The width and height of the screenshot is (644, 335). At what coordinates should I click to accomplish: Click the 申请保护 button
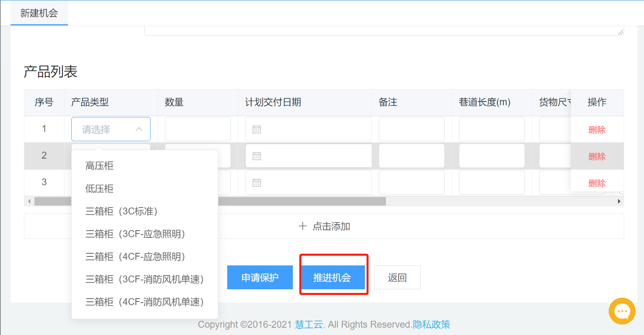tap(260, 278)
